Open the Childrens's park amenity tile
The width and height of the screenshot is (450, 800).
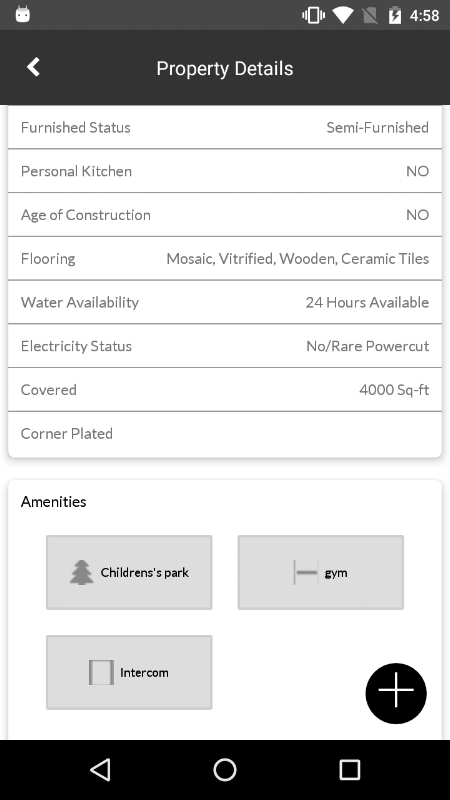[129, 572]
